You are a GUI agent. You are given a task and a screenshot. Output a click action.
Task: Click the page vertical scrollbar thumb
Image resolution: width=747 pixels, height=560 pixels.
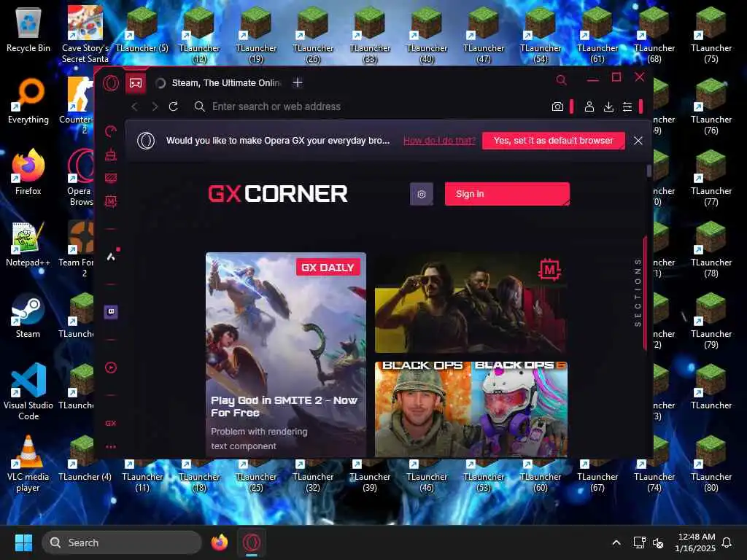click(649, 171)
